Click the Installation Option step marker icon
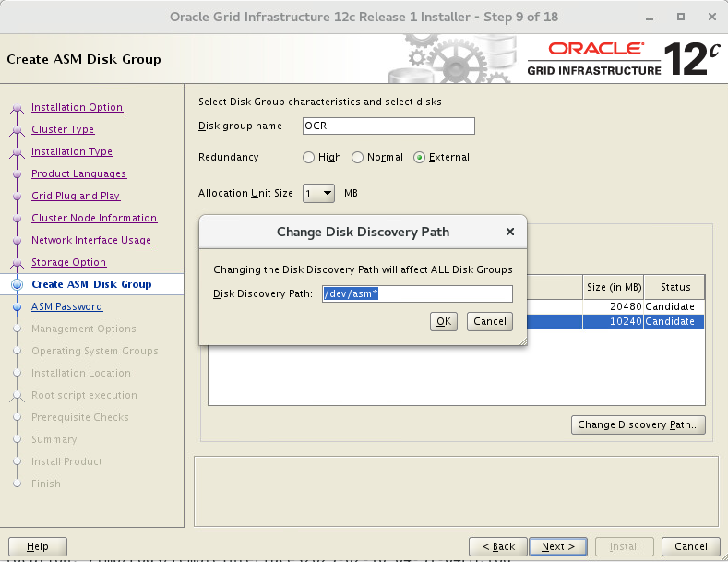This screenshot has width=728, height=562. coord(18,108)
